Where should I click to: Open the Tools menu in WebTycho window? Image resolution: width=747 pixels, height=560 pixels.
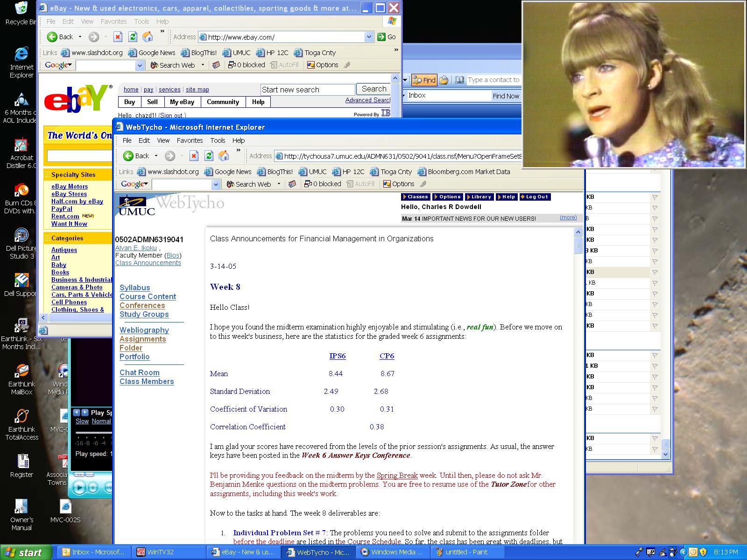click(x=218, y=140)
